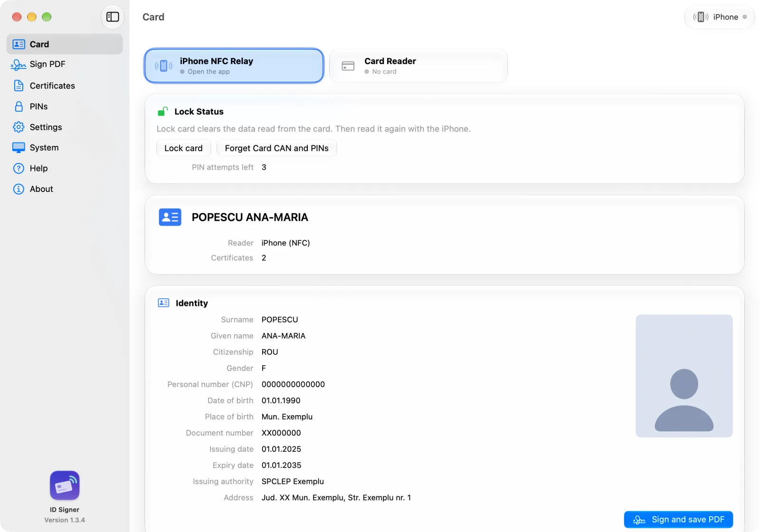Viewport: 760px width, 532px height.
Task: Click the Certificates document icon
Action: (19, 85)
